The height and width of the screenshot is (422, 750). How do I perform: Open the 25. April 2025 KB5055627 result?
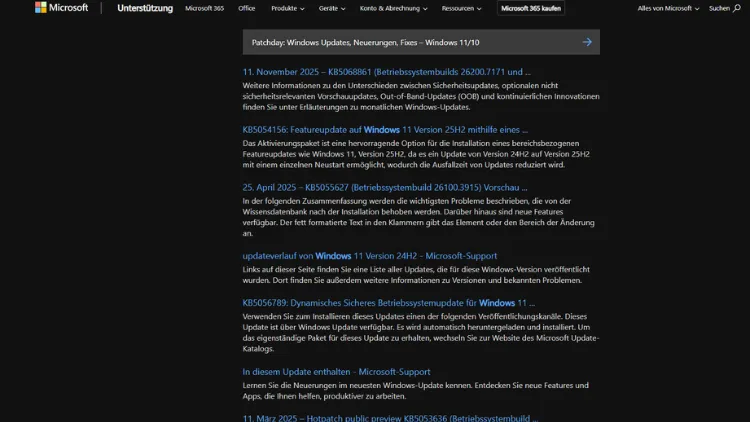[x=385, y=188]
